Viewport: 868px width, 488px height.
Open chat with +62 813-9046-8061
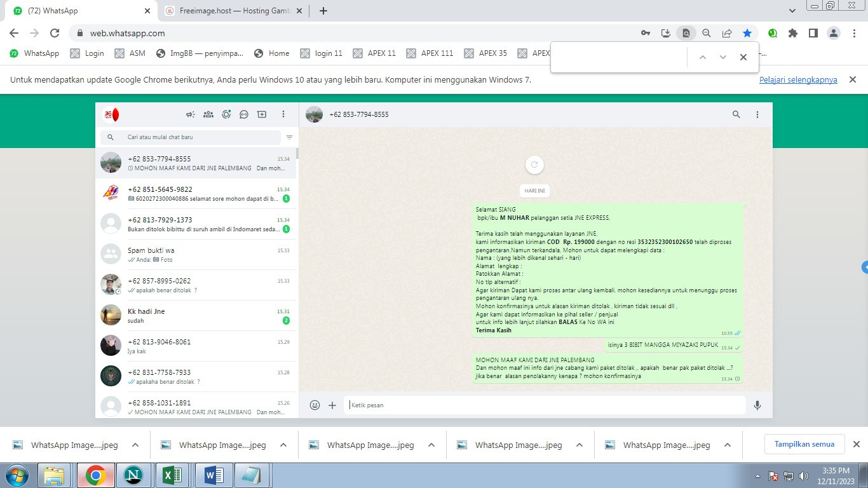(x=196, y=346)
